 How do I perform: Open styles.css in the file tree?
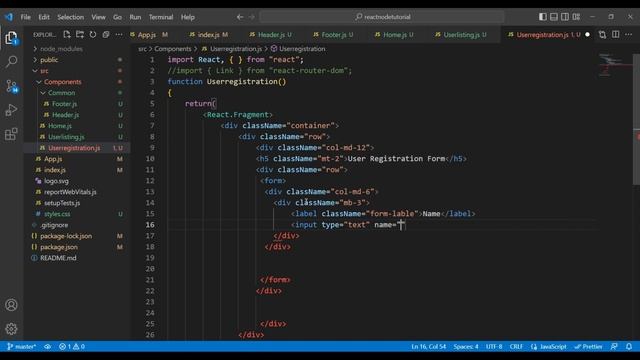(x=57, y=214)
